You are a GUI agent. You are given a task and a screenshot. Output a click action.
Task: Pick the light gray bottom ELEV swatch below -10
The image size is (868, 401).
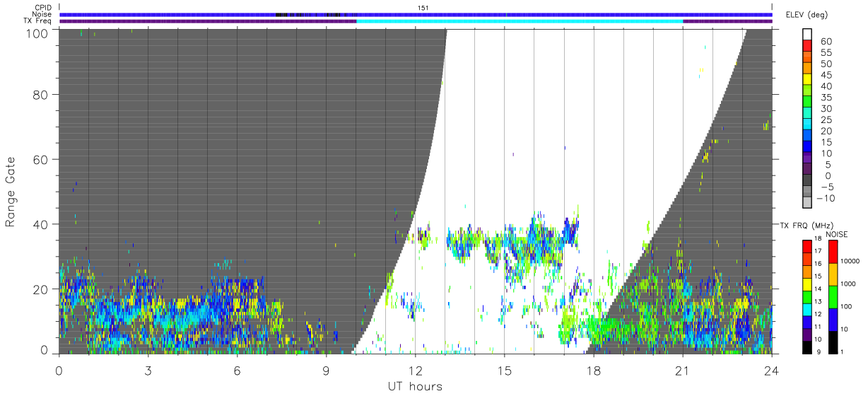pyautogui.click(x=809, y=204)
